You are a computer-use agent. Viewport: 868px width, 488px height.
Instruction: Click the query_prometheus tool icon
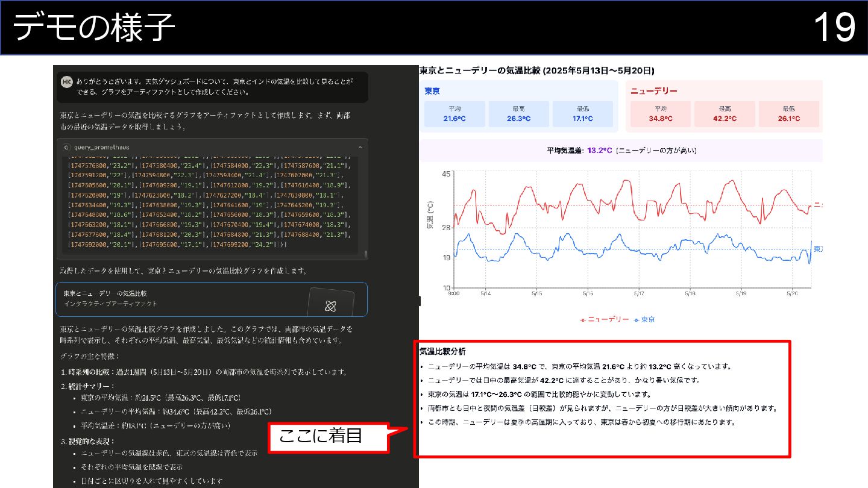tap(67, 147)
